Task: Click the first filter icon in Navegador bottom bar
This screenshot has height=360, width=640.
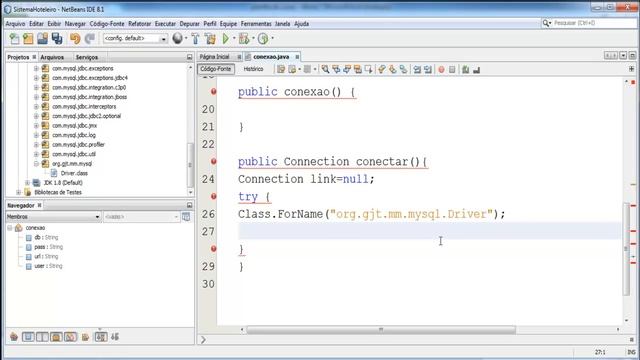Action: (x=14, y=337)
